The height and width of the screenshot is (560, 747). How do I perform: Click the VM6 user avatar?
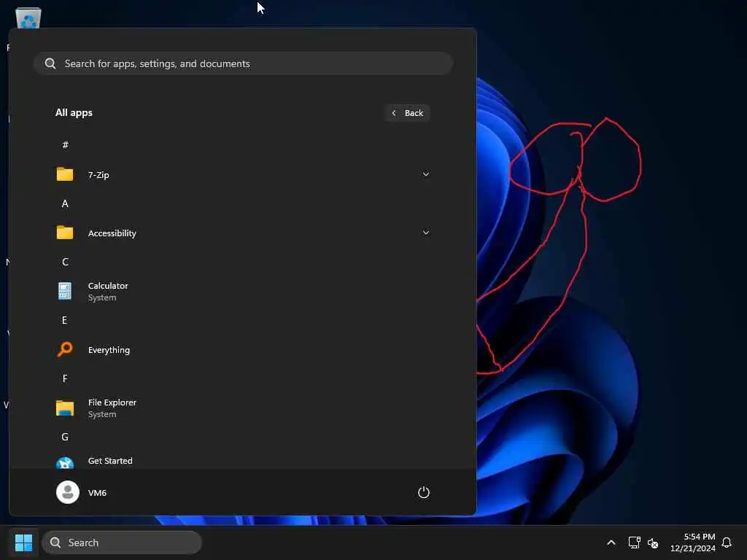tap(68, 492)
